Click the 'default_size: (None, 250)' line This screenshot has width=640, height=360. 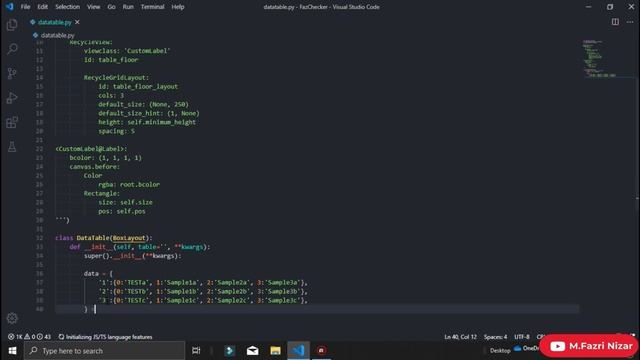(x=143, y=104)
